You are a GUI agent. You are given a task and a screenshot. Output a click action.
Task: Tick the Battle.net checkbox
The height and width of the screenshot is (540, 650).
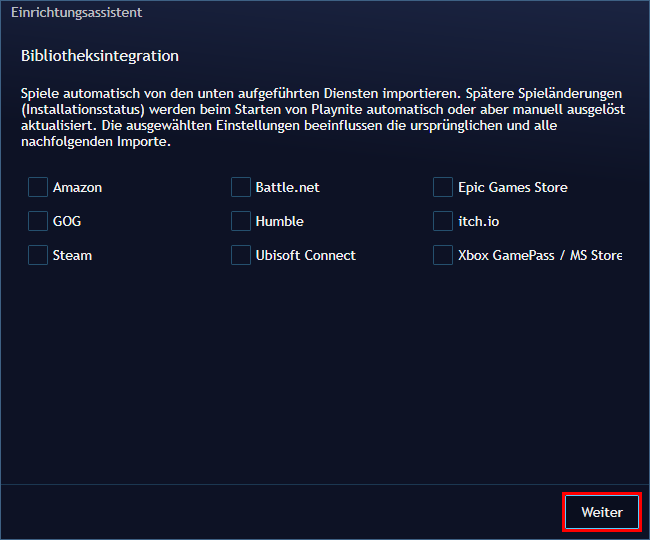point(240,187)
